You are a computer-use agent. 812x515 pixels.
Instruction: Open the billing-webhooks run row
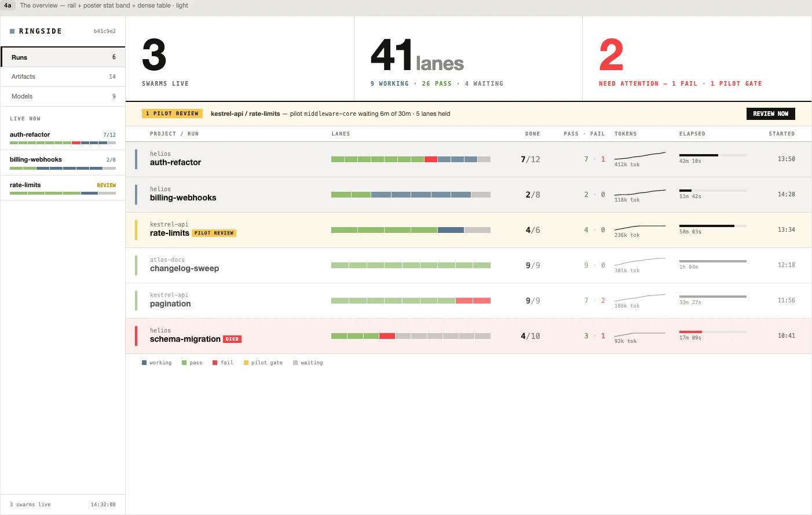(x=468, y=195)
